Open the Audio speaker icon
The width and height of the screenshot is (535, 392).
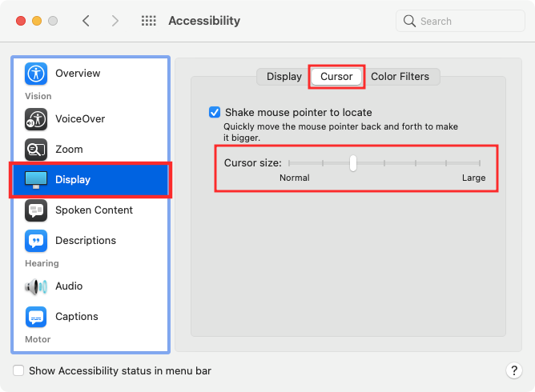click(36, 286)
